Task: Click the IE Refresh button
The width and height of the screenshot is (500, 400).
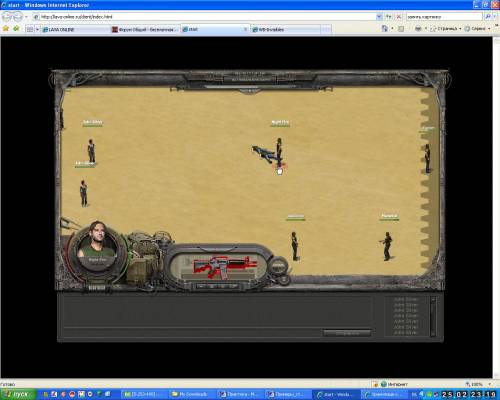Action: (388, 16)
